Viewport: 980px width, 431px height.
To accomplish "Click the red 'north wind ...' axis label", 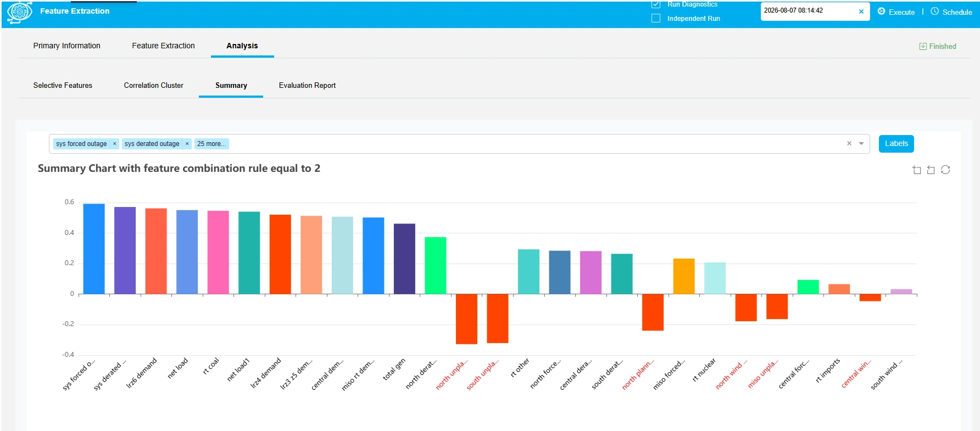I will pos(731,374).
